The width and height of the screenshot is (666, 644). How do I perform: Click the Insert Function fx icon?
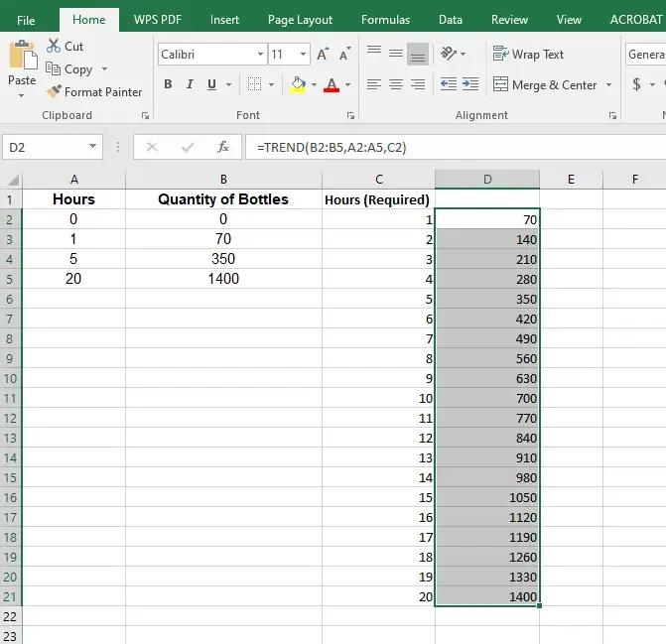click(223, 147)
